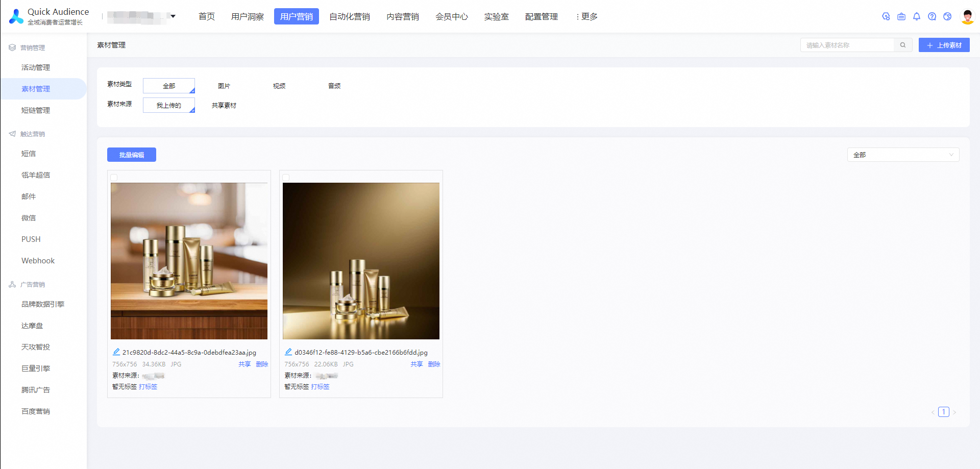980x469 pixels.
Task: Open the help question mark icon
Action: pyautogui.click(x=932, y=16)
